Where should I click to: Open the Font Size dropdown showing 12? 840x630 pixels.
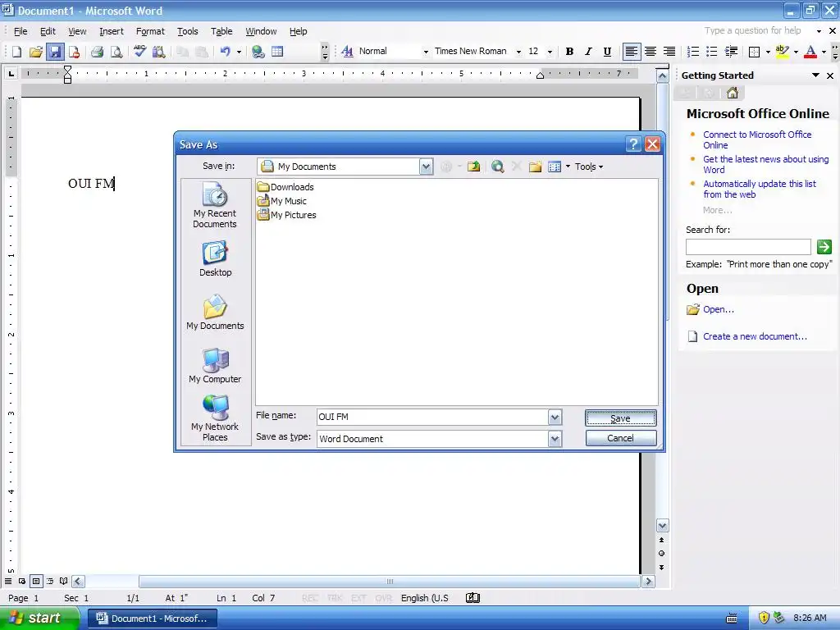tap(550, 52)
